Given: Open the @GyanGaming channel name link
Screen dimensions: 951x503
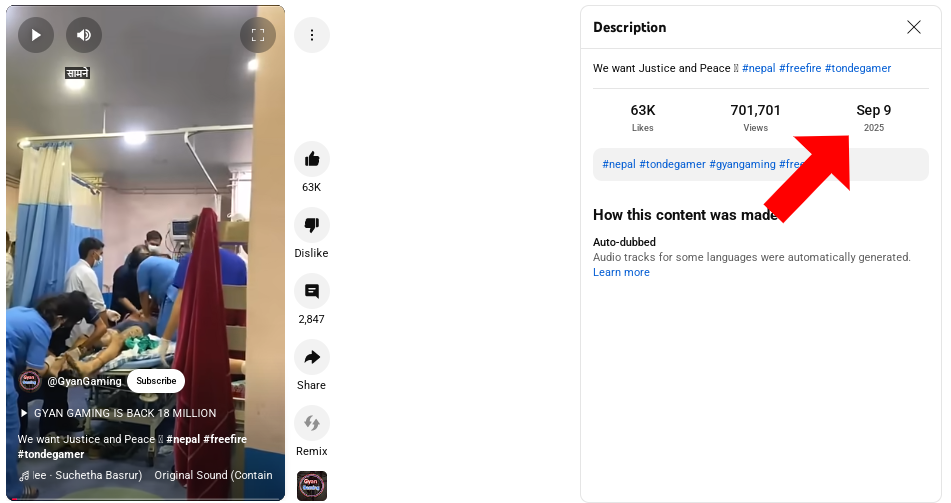Looking at the screenshot, I should pyautogui.click(x=84, y=381).
